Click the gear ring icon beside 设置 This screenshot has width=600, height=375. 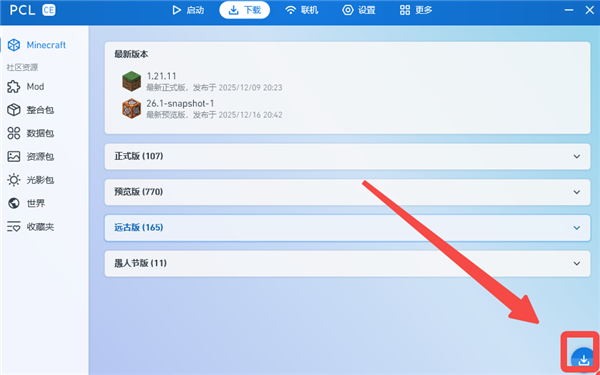[x=348, y=10]
